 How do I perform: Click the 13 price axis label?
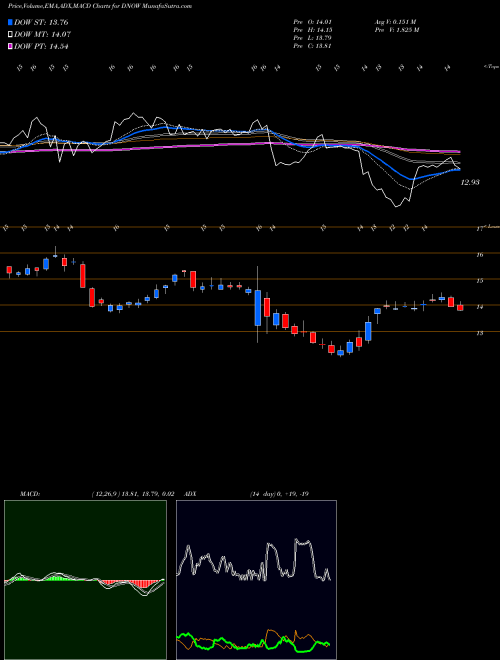(479, 333)
